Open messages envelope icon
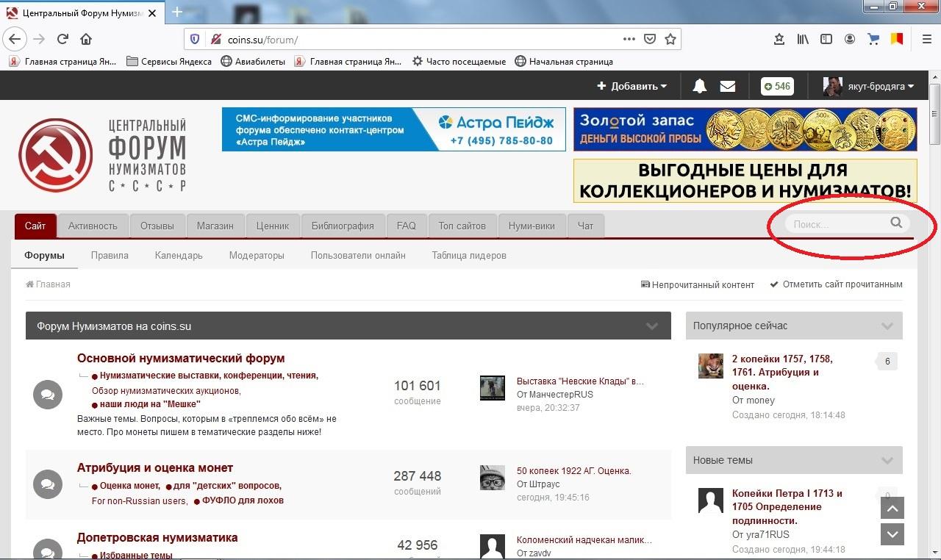This screenshot has width=941, height=560. (728, 86)
